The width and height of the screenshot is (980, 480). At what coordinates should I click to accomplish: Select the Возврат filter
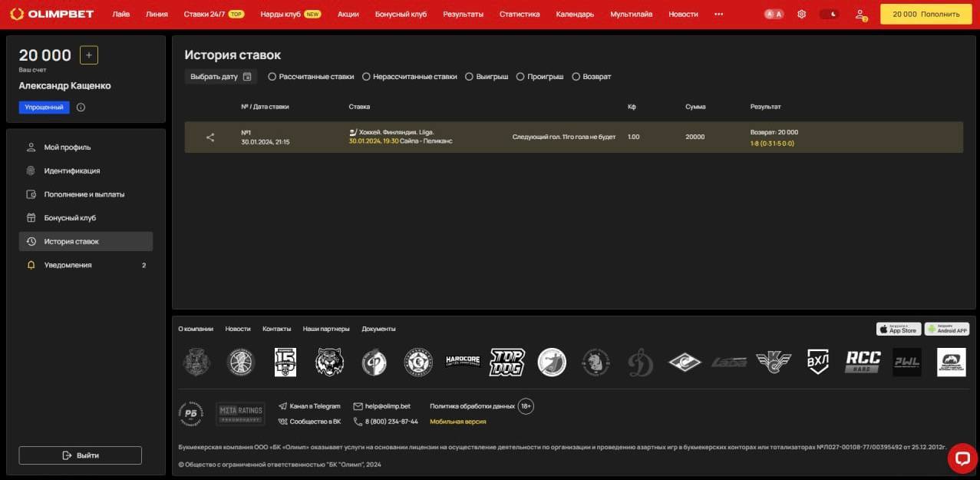click(592, 77)
